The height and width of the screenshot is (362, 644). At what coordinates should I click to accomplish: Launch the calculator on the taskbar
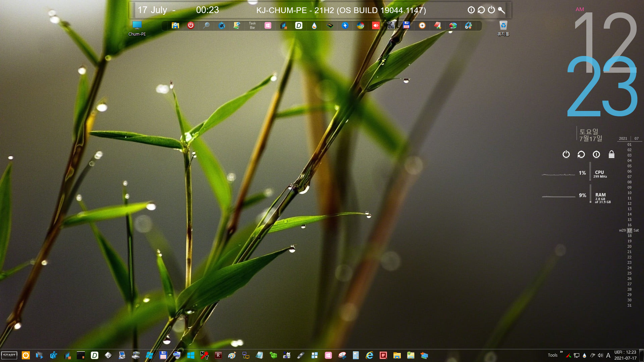356,355
